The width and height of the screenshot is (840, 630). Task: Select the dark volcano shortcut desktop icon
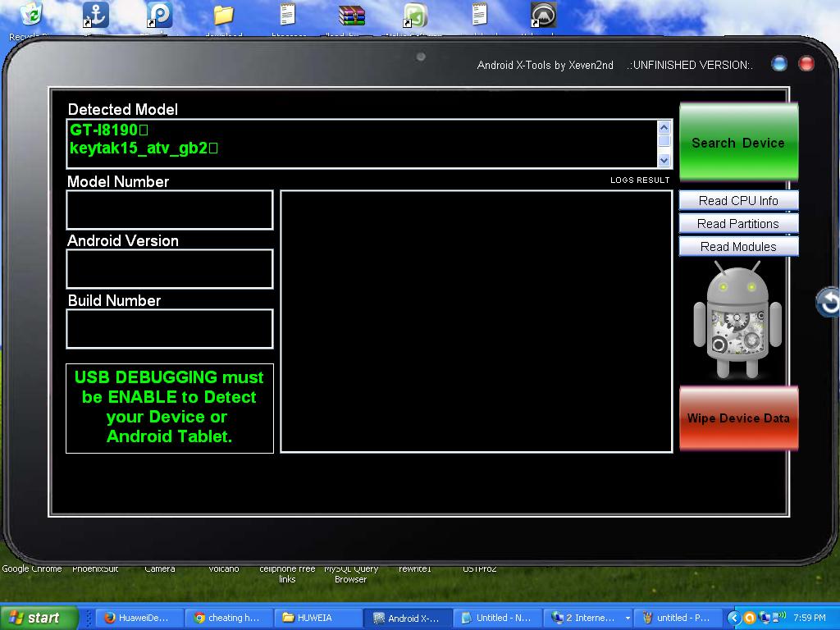point(543,15)
